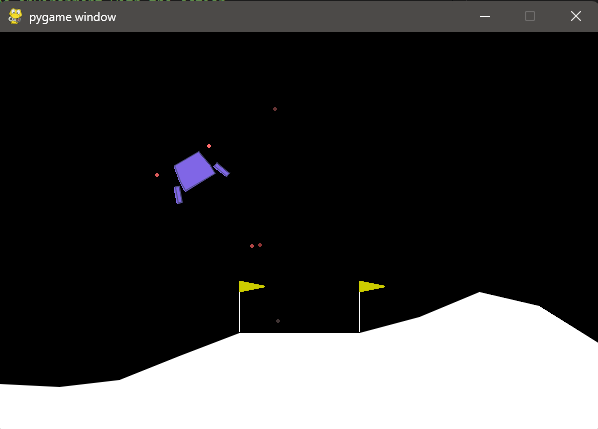
Task: Click the disabled maximize button
Action: [530, 16]
